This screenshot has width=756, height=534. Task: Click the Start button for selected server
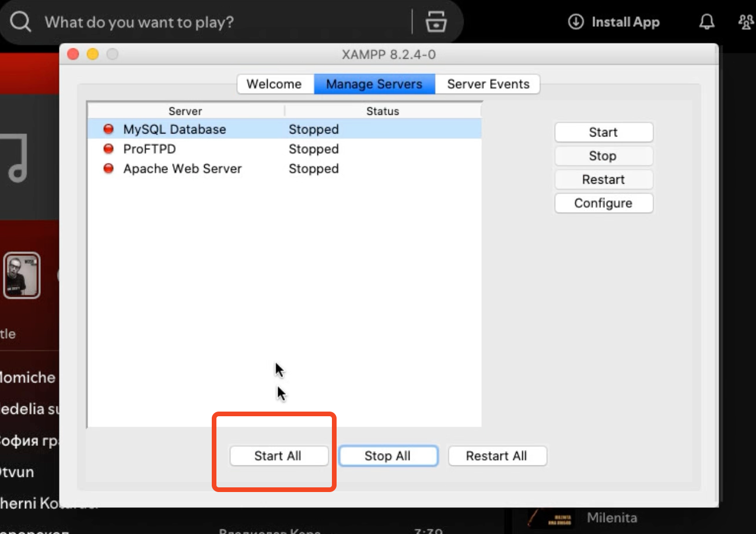pos(603,132)
